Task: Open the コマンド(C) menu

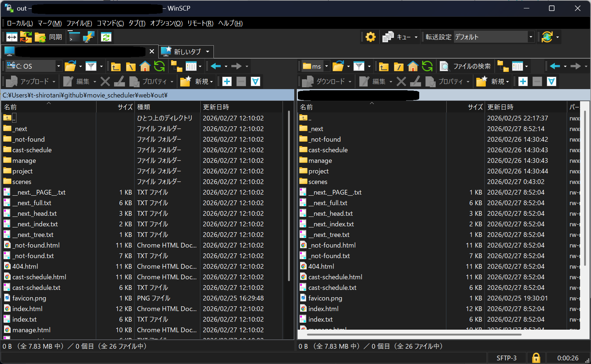Action: [x=110, y=23]
